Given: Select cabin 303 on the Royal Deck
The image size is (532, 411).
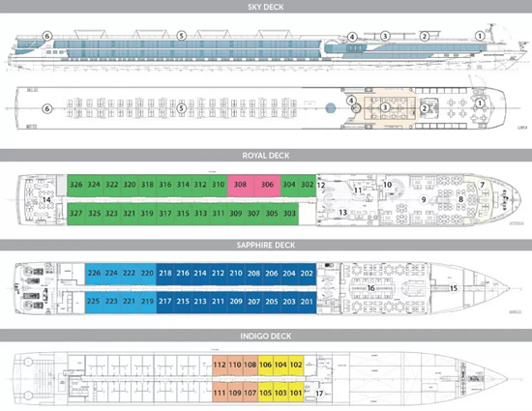Looking at the screenshot, I should [289, 214].
